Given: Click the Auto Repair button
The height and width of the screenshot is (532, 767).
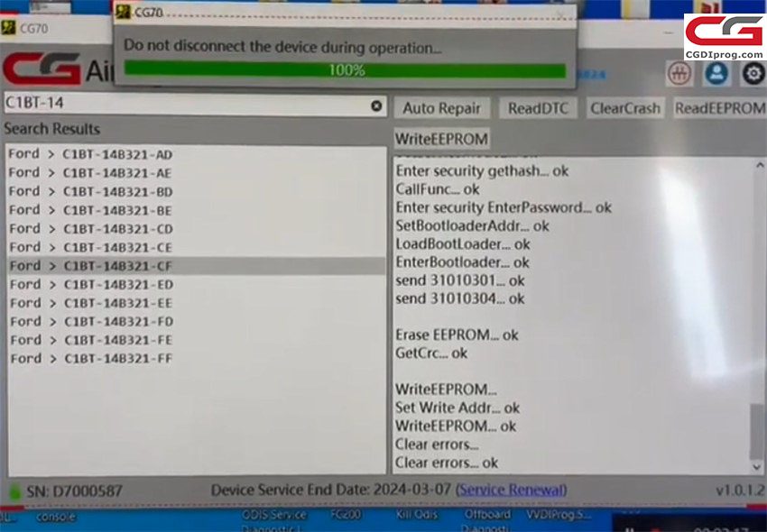Looking at the screenshot, I should 442,108.
